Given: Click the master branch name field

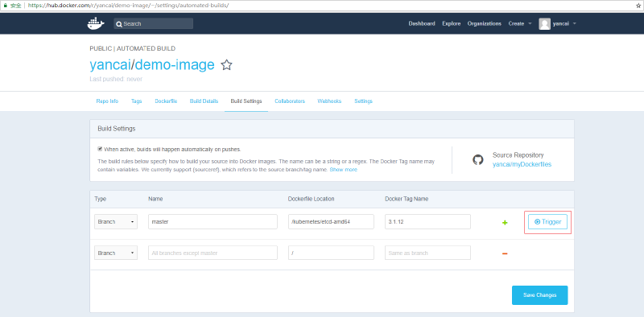Looking at the screenshot, I should [x=213, y=222].
